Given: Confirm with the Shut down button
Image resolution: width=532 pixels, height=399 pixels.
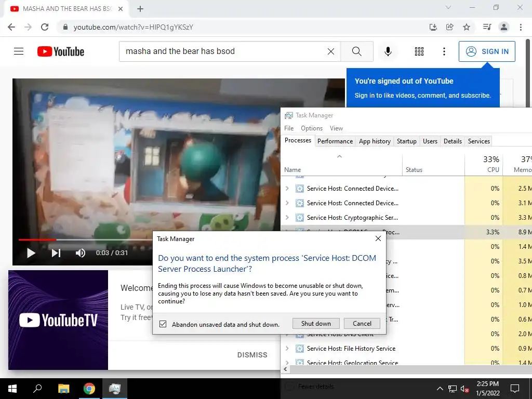Looking at the screenshot, I should pyautogui.click(x=316, y=324).
